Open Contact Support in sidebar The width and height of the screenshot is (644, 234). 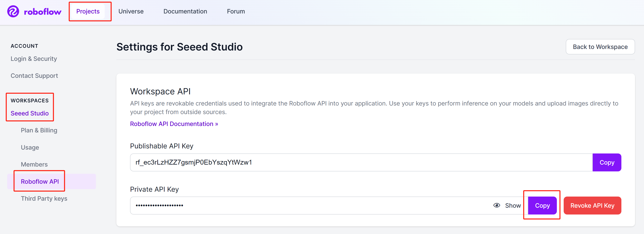tap(34, 75)
